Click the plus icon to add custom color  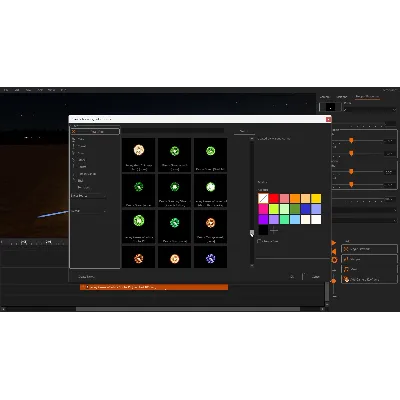point(274,230)
